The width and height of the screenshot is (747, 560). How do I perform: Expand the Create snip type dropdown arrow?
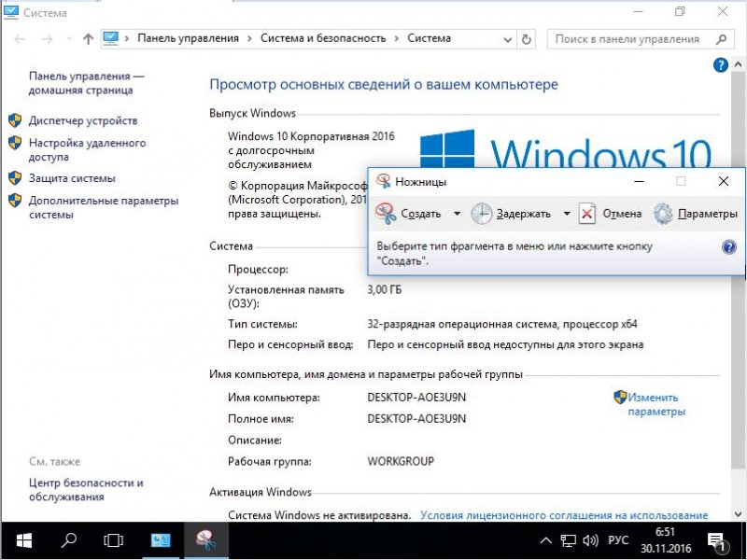457,214
